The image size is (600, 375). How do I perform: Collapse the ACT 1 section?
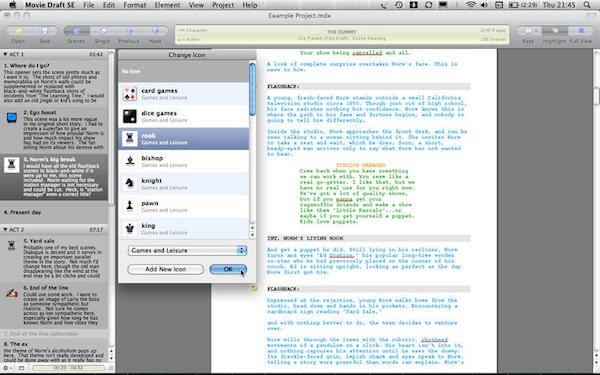5,54
